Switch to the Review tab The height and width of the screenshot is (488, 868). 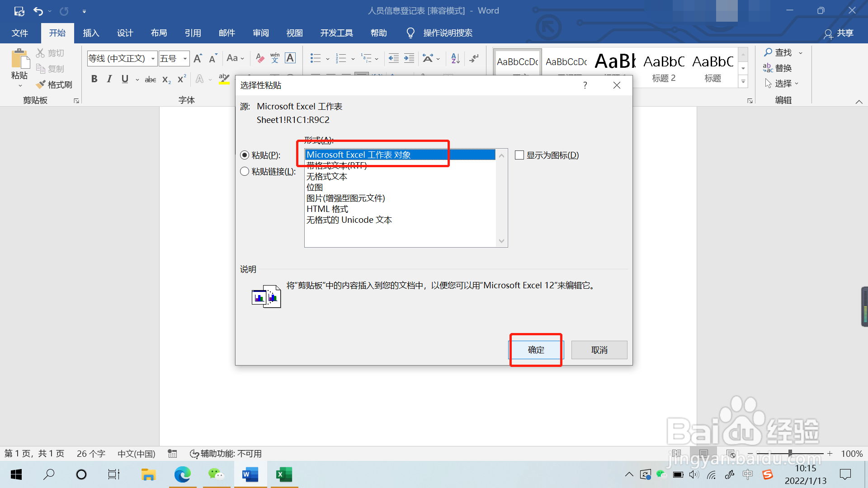point(260,33)
